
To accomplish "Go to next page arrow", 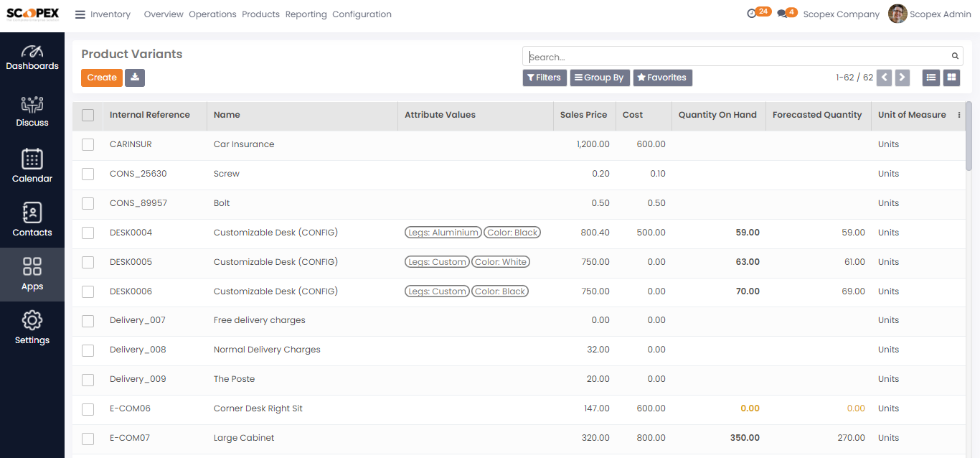I will click(x=903, y=78).
